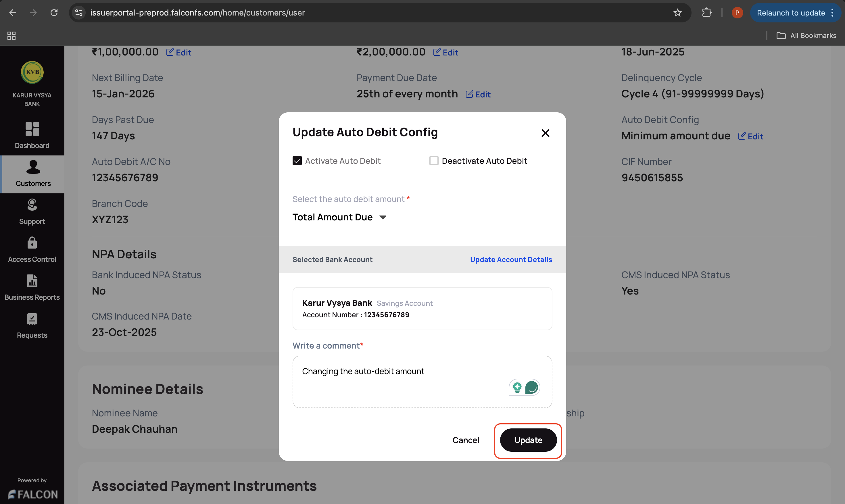This screenshot has height=504, width=845.
Task: Close the Update Auto Debit Config dialog
Action: [x=545, y=133]
